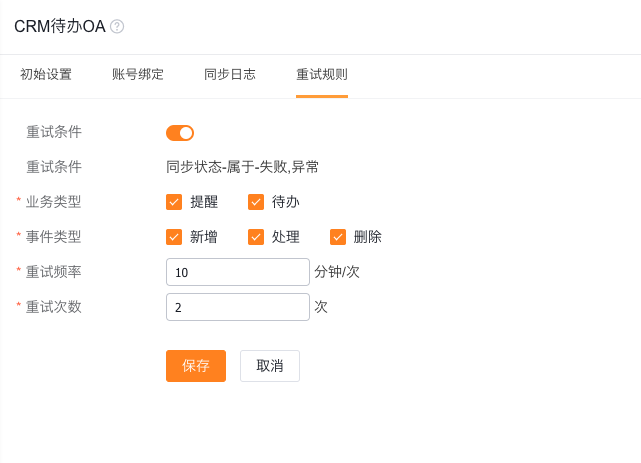Screen dimensions: 641x463
Task: Deselect the 处理 event type checkbox
Action: [x=256, y=237]
